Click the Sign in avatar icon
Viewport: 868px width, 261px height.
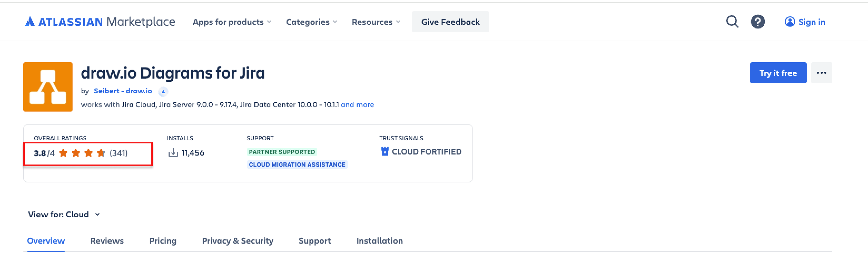click(790, 22)
